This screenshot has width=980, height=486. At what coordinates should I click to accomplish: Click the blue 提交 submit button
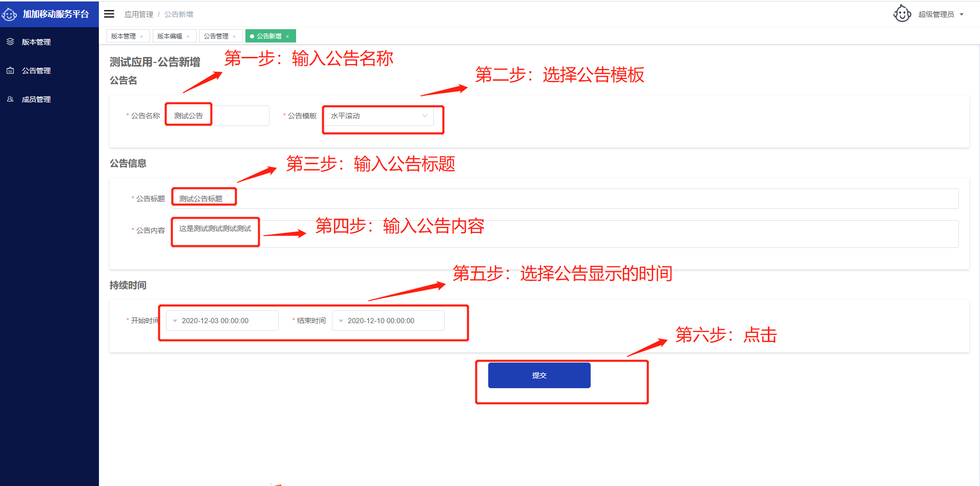(x=539, y=375)
